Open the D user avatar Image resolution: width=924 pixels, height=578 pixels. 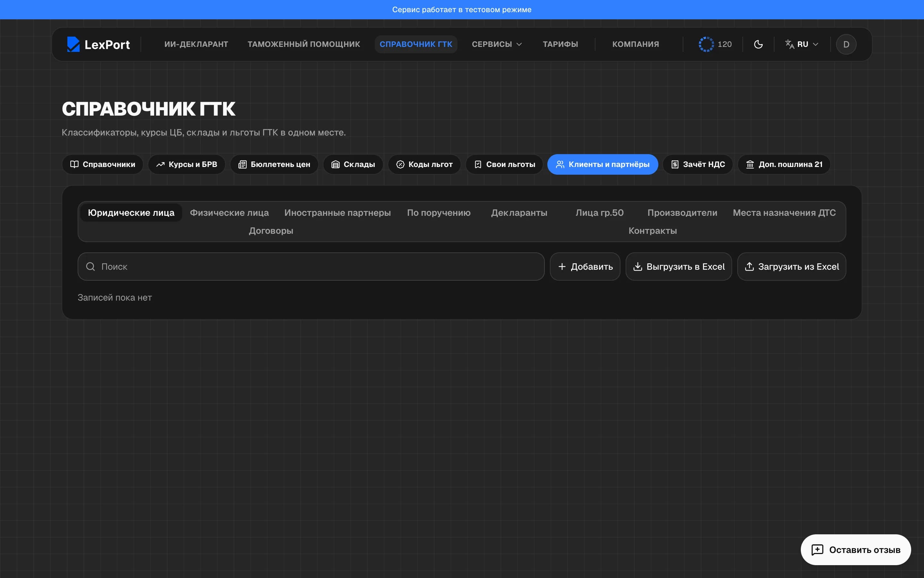(846, 44)
